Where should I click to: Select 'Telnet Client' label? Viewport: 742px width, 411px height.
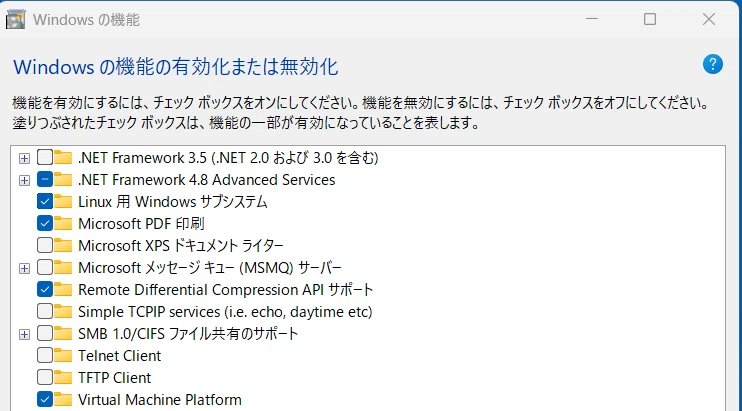pyautogui.click(x=120, y=356)
